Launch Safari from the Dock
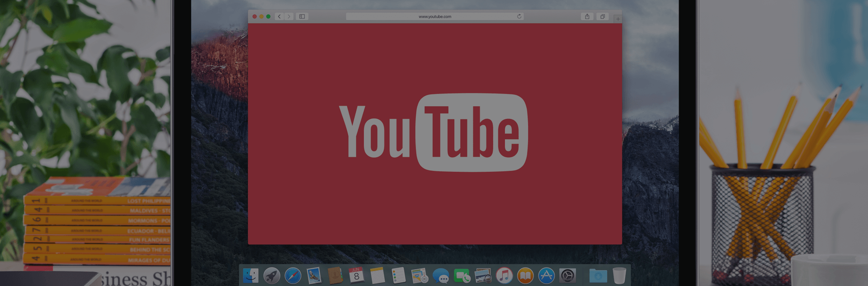This screenshot has height=286, width=868. pos(293,276)
